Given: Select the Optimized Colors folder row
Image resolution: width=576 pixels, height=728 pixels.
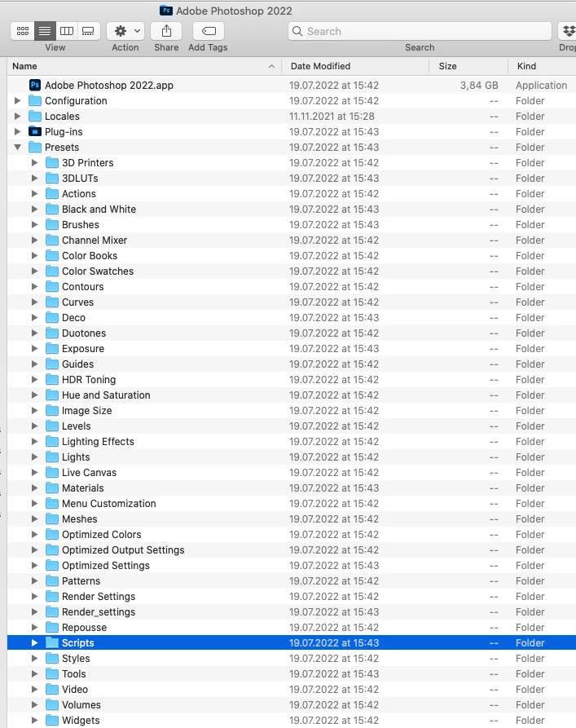Looking at the screenshot, I should click(292, 535).
